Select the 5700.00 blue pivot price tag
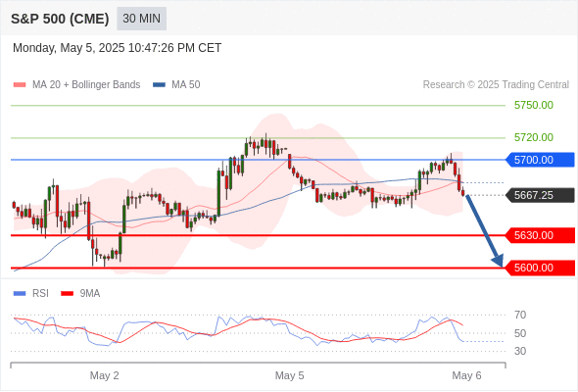The image size is (578, 392). coord(540,160)
